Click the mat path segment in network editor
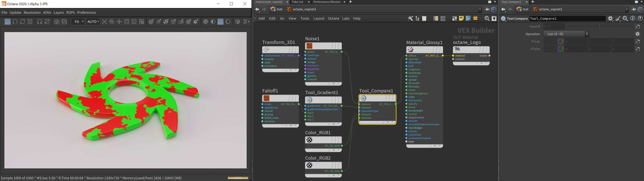The width and height of the screenshot is (644, 181). (x=279, y=9)
